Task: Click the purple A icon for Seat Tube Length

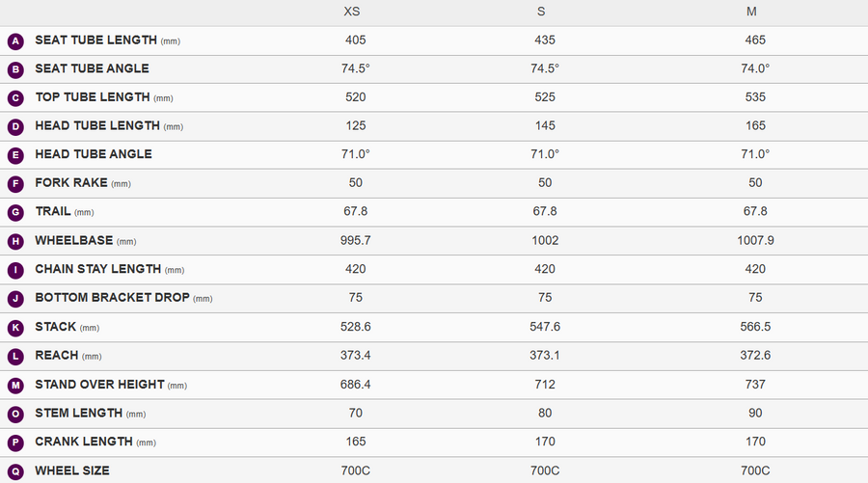Action: coord(15,40)
